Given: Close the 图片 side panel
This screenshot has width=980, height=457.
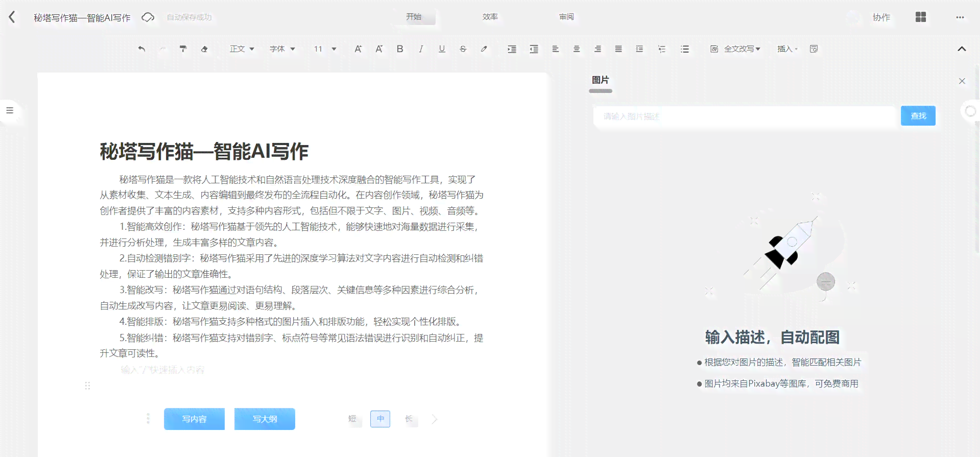Looking at the screenshot, I should point(962,81).
